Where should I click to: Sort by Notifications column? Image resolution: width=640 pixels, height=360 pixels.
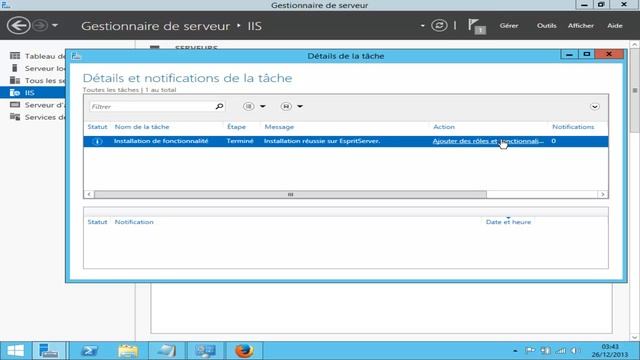tap(573, 127)
